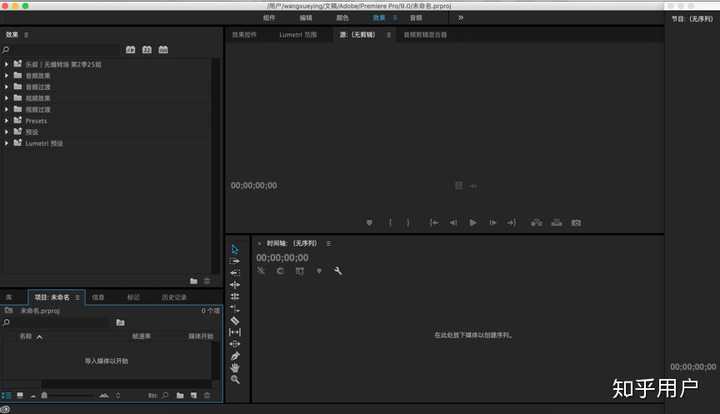Viewport: 720px width, 414px height.
Task: Toggle Drag Video Only icon in source monitor
Action: click(459, 185)
